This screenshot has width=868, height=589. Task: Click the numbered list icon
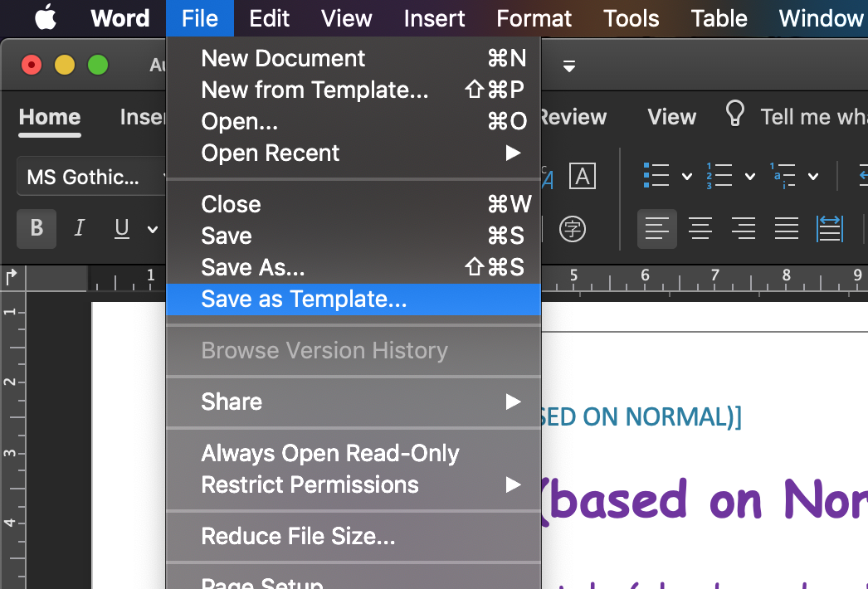719,176
